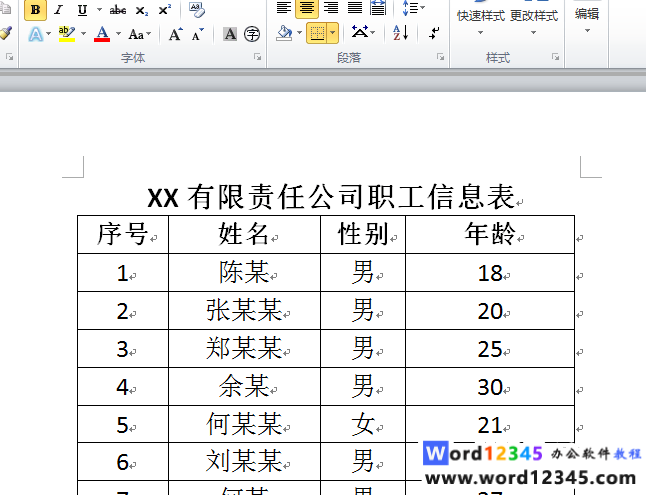The height and width of the screenshot is (495, 646).
Task: Open font color dropdown arrow
Action: [119, 34]
